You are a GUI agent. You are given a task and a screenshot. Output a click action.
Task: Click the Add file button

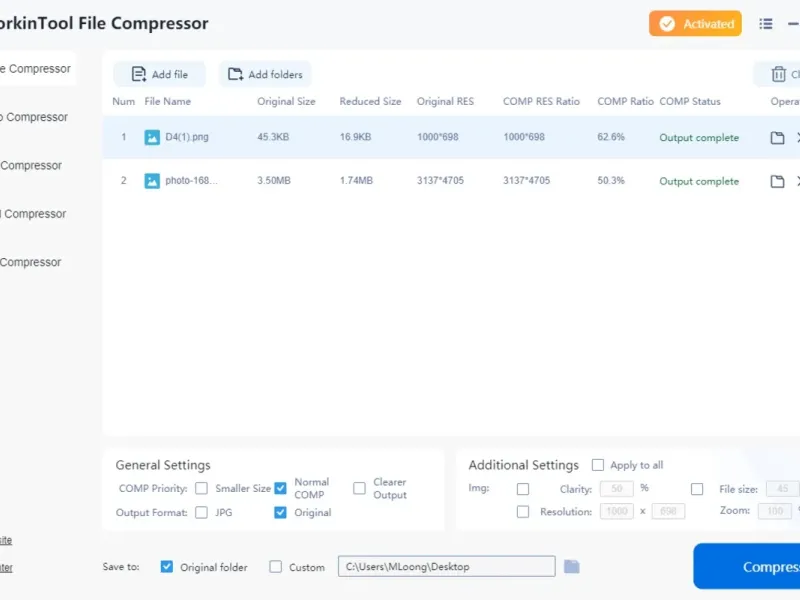pos(160,74)
